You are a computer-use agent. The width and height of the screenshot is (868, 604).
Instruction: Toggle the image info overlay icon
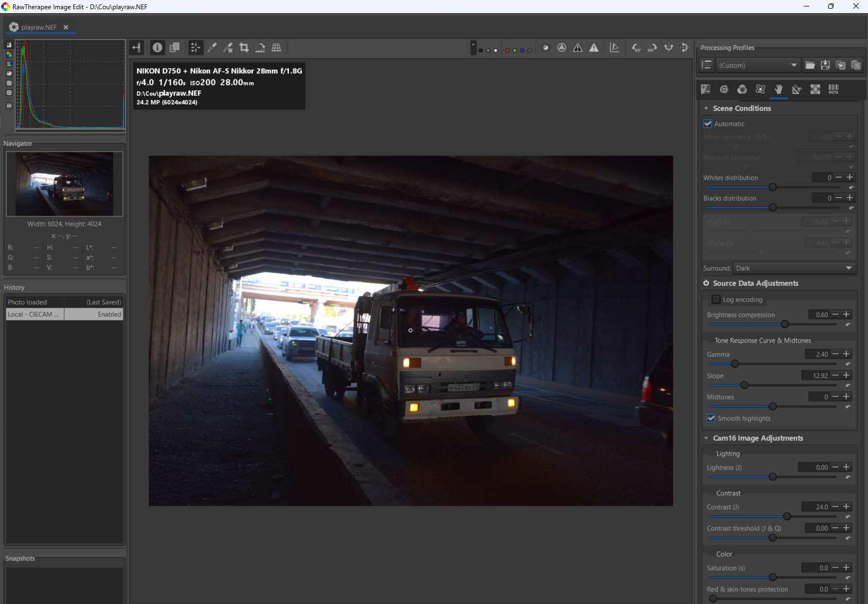157,48
